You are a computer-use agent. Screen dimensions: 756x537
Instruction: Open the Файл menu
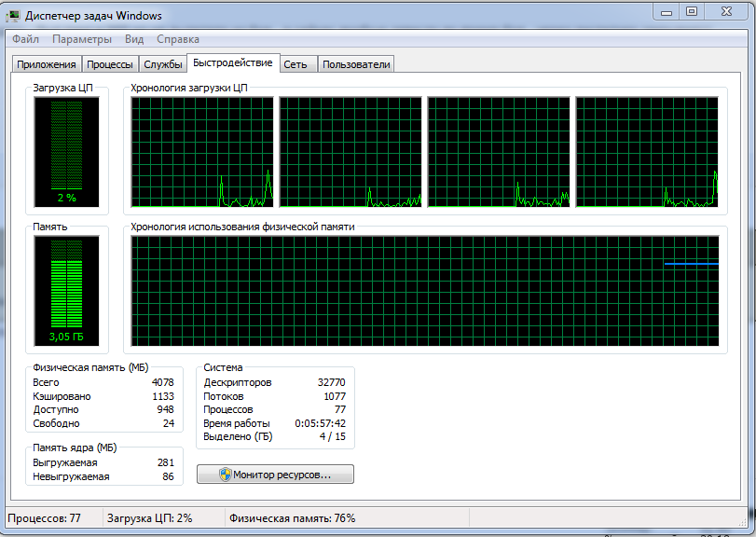coord(25,39)
